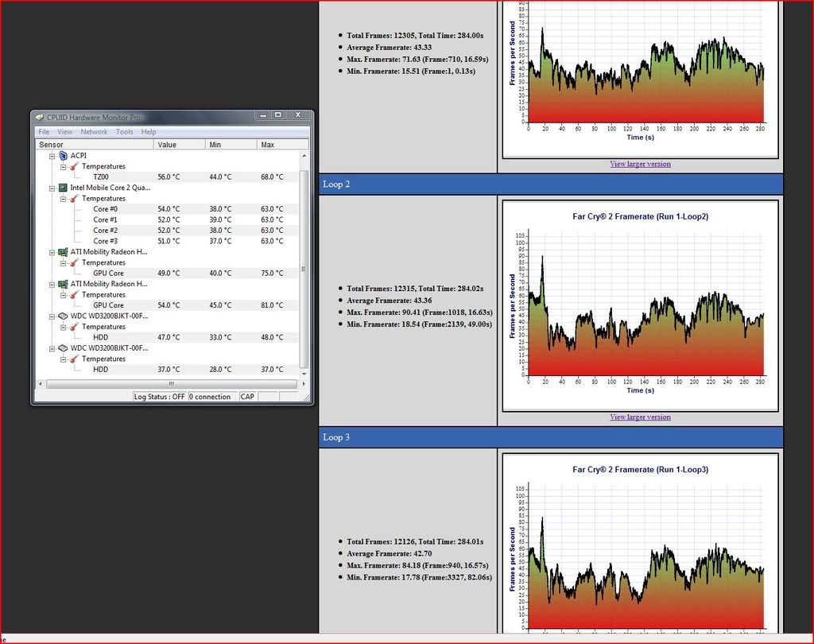The width and height of the screenshot is (814, 644).
Task: Collapse the Intel Mobile Core 2 Quad node
Action: point(52,188)
